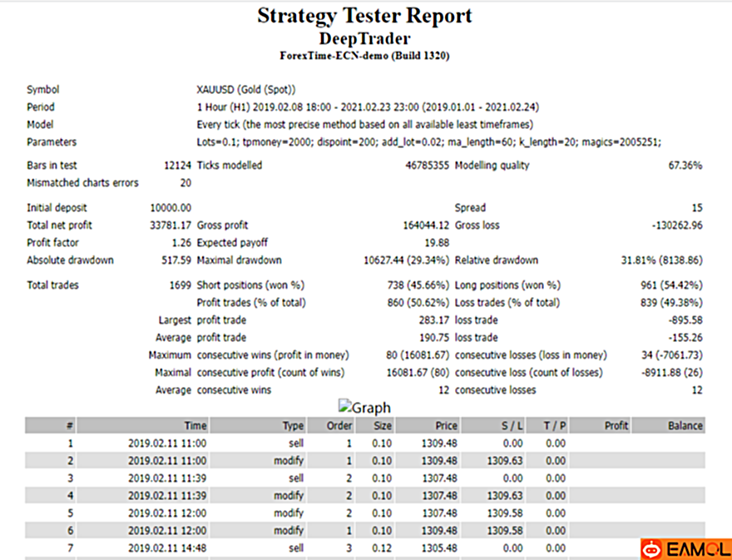Click the "Relative drawdown" label
732x560 pixels.
pyautogui.click(x=497, y=260)
